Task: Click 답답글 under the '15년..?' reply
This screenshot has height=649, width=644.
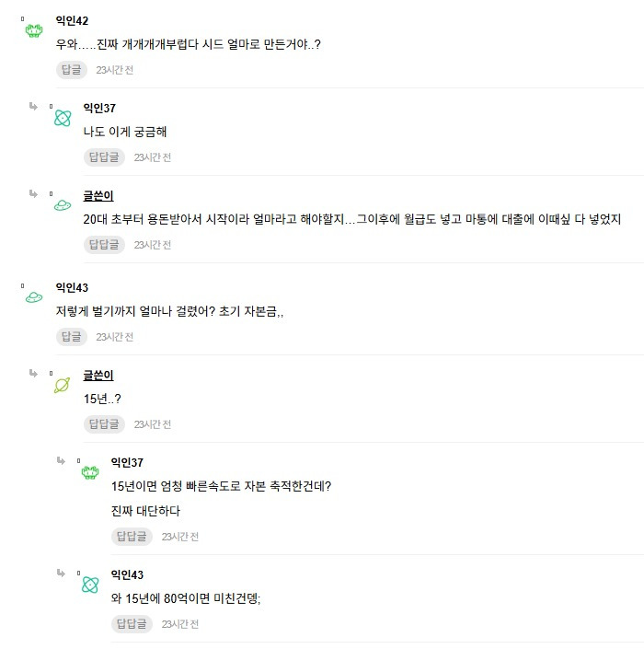Action: (104, 424)
